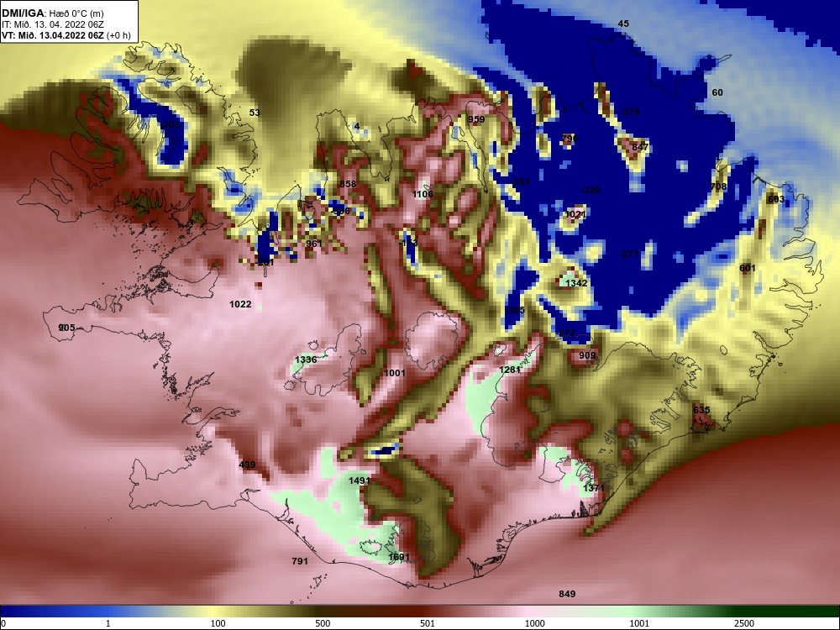This screenshot has height=630, width=840.
Task: Click the legend scale label 100
Action: pos(218,623)
